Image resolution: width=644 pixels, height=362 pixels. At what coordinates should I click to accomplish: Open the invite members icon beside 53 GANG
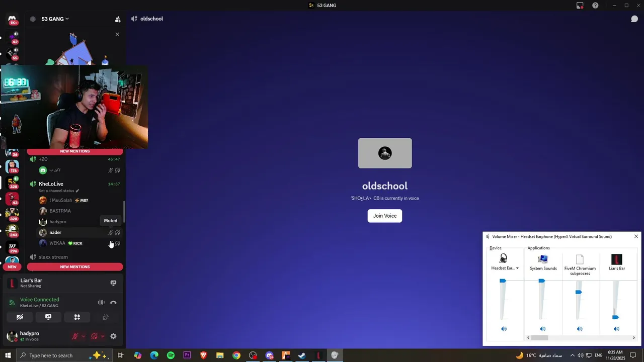point(118,19)
